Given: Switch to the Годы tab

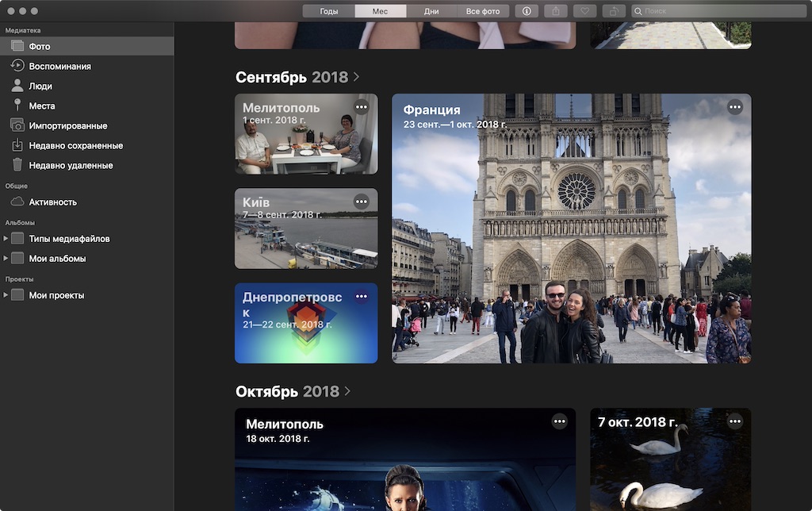Looking at the screenshot, I should (x=329, y=11).
